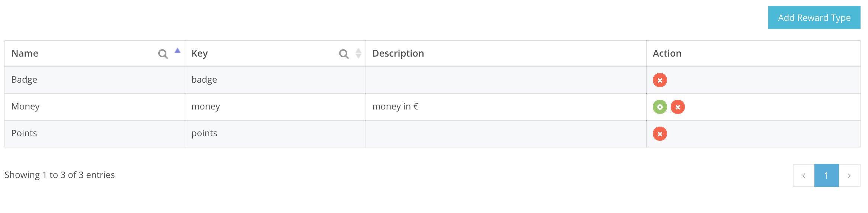Delete the Badge reward type
Screen dimensions: 868x213
(x=660, y=80)
